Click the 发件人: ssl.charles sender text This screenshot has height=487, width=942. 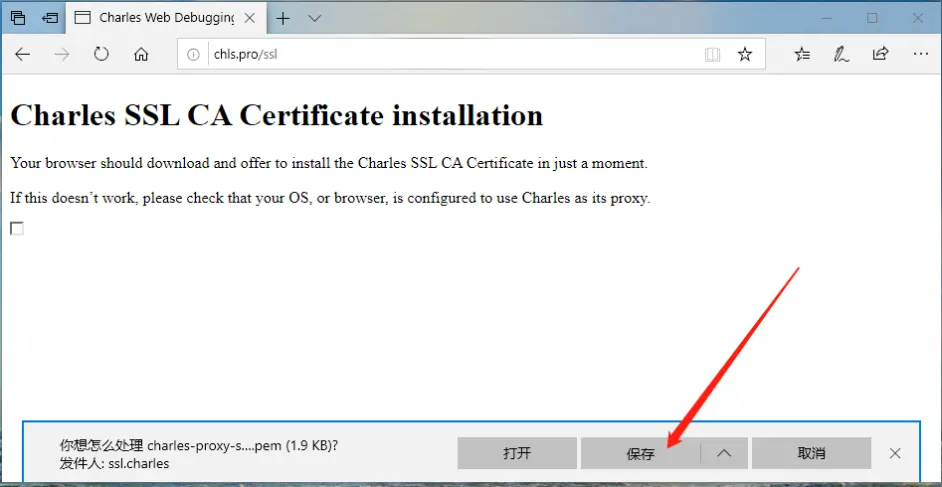coord(114,464)
